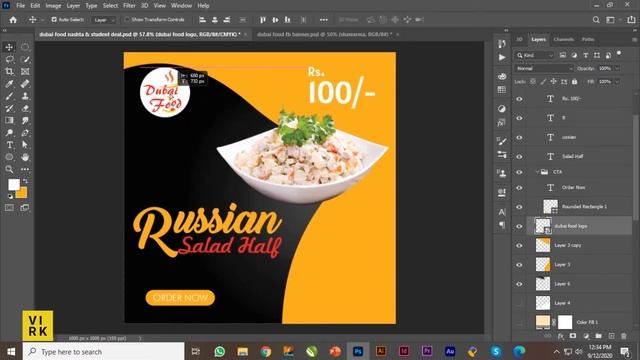Open Illustrator from the taskbar
Screen dimensions: 640x360
click(381, 351)
